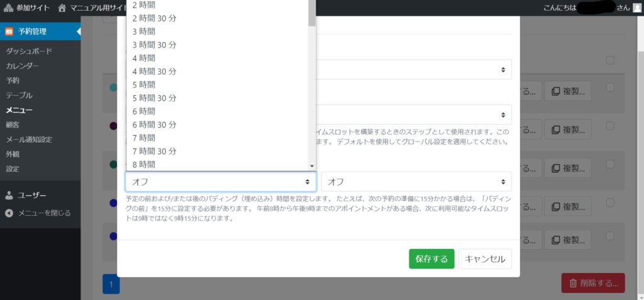Click the 参加サイト icon in admin bar
The height and width of the screenshot is (300, 644).
8,8
